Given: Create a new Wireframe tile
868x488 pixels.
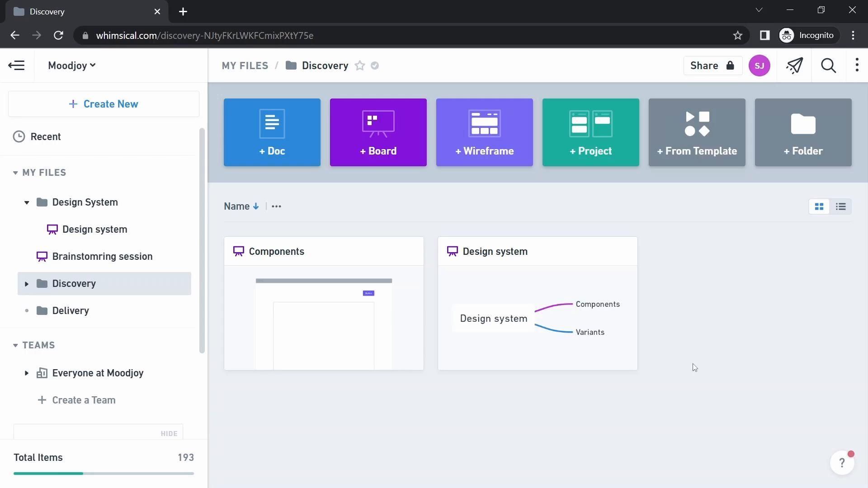Looking at the screenshot, I should coord(484,132).
